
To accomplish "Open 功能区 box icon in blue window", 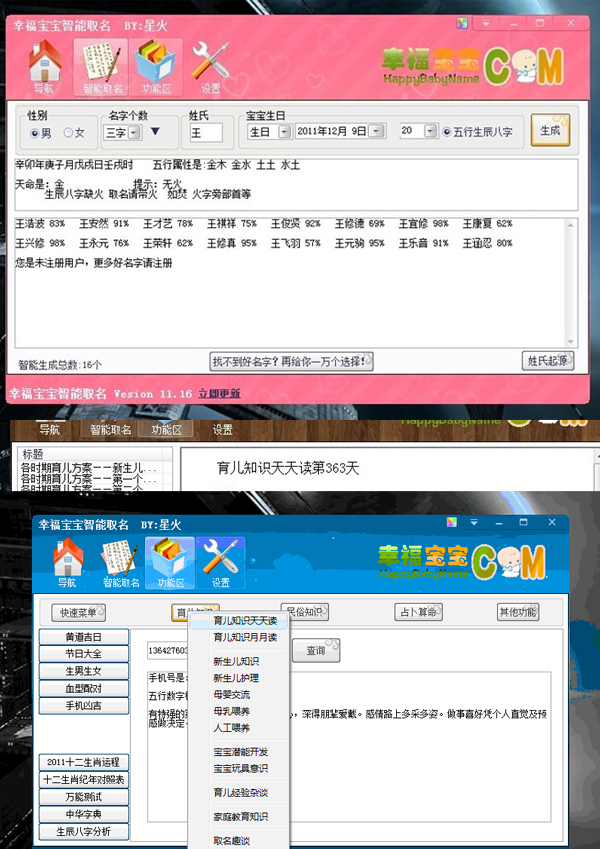I will point(170,563).
